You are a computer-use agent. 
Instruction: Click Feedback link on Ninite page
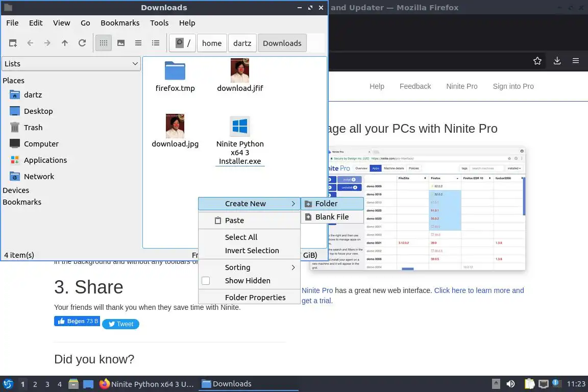click(x=415, y=86)
